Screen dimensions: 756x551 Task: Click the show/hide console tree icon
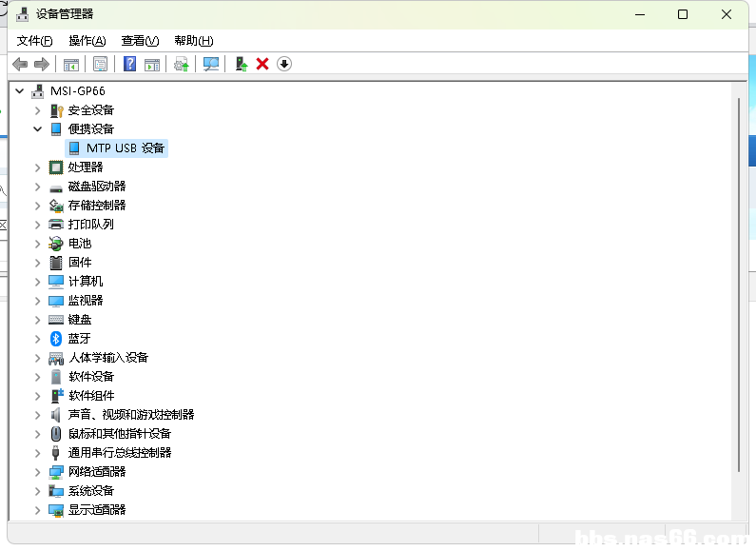pos(70,64)
